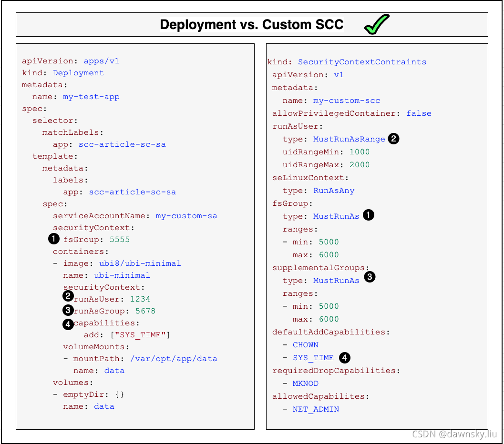Click the "type: MustRunAsRange" line

coord(334,139)
